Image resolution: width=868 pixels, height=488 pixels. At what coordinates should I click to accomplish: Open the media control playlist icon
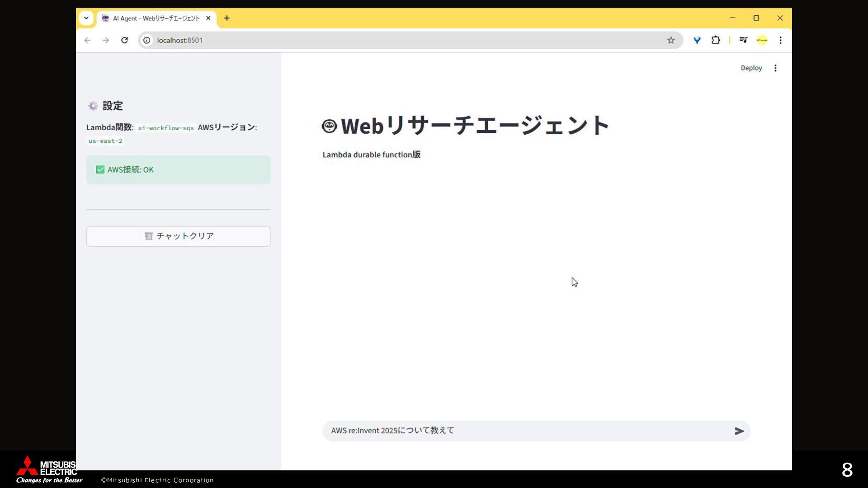pyautogui.click(x=743, y=40)
